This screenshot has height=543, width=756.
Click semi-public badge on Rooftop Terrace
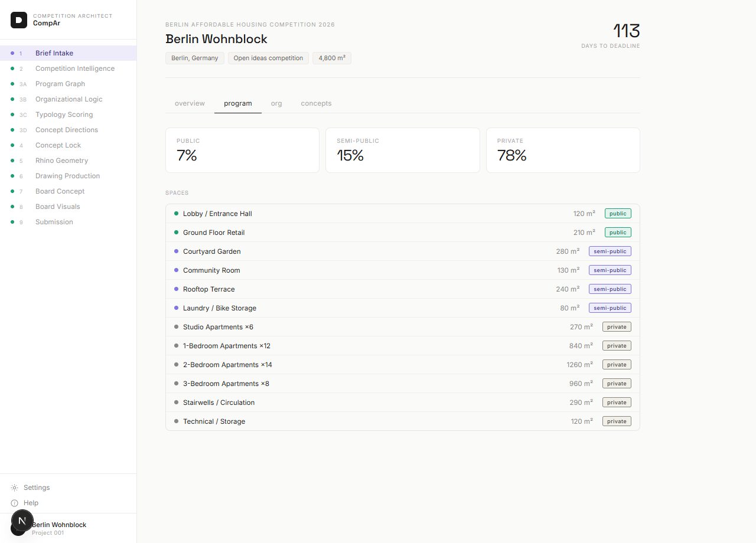click(x=610, y=289)
